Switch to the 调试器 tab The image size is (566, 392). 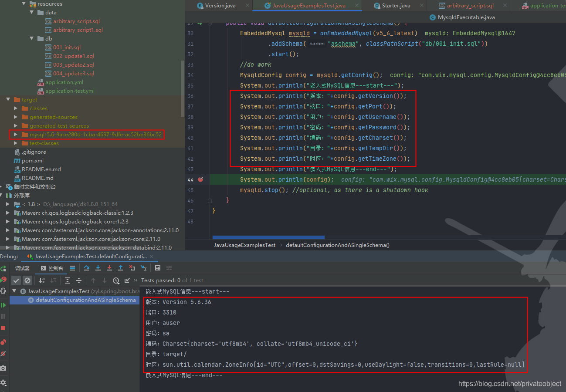click(23, 268)
